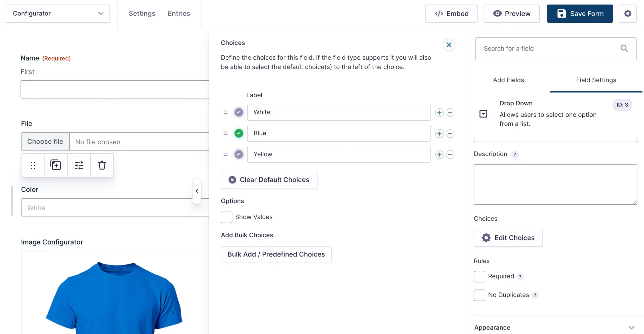Switch to the Add Fields tab
The height and width of the screenshot is (334, 644).
(508, 80)
